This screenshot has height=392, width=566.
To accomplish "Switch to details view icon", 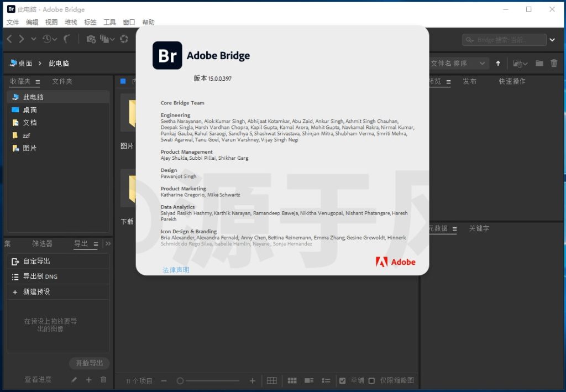I will (x=309, y=380).
